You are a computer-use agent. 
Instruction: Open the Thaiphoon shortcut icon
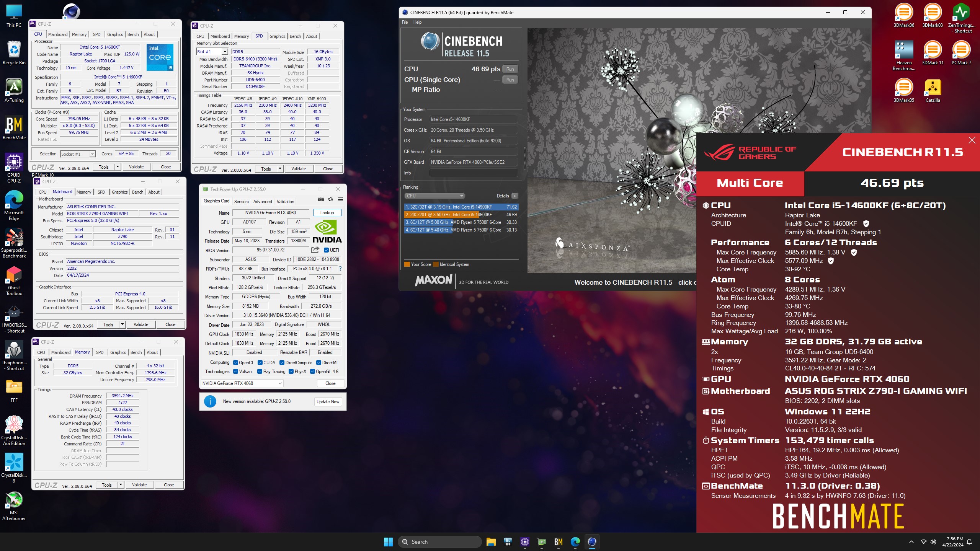14,355
